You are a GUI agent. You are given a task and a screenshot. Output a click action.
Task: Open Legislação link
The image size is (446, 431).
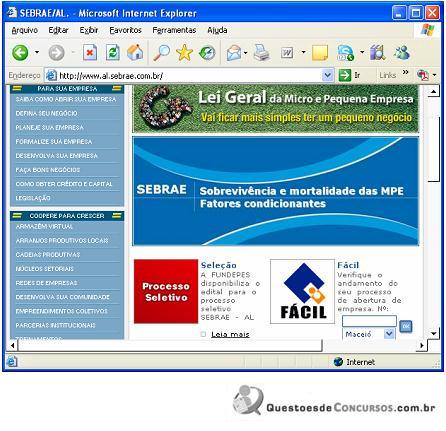[33, 198]
